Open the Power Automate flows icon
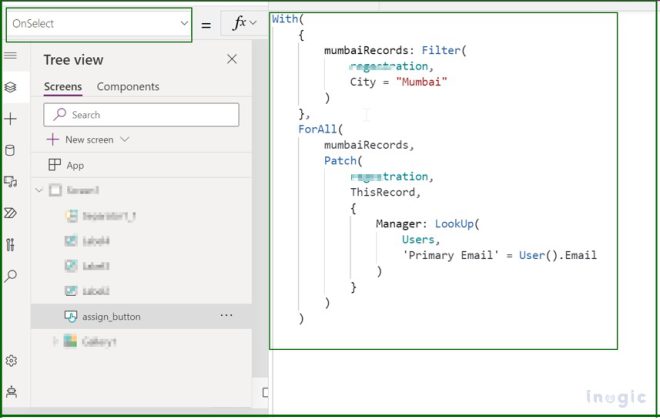 [x=11, y=213]
